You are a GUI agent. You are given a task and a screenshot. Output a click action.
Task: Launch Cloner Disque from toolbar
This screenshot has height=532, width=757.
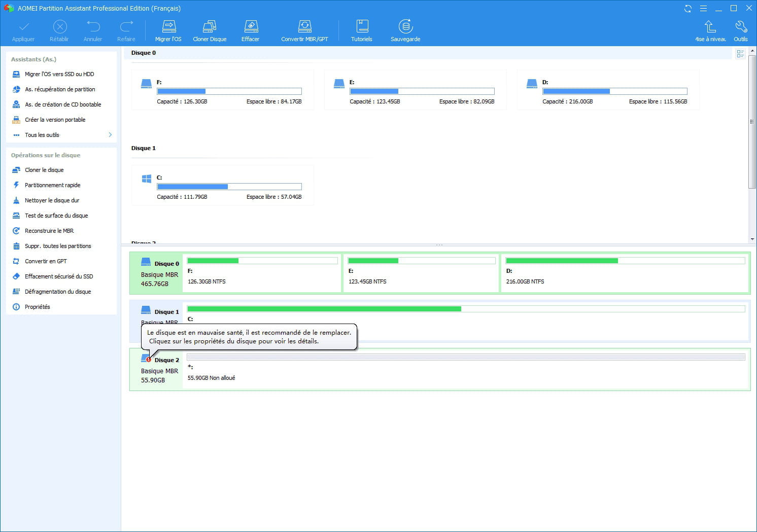click(210, 31)
